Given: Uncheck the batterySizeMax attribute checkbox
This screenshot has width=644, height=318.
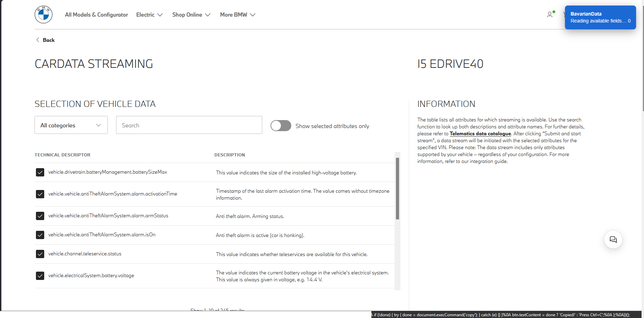Looking at the screenshot, I should coord(40,172).
